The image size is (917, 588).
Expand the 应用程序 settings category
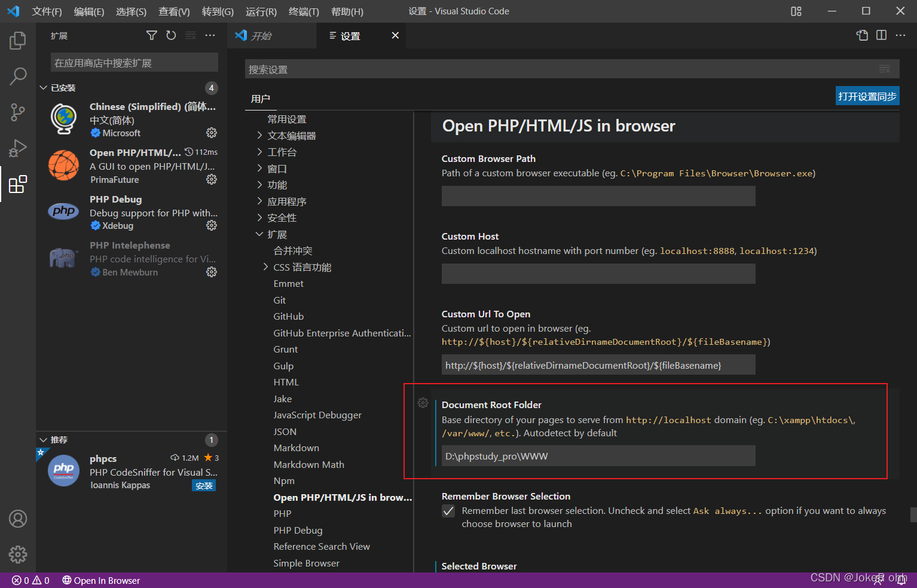(x=259, y=201)
